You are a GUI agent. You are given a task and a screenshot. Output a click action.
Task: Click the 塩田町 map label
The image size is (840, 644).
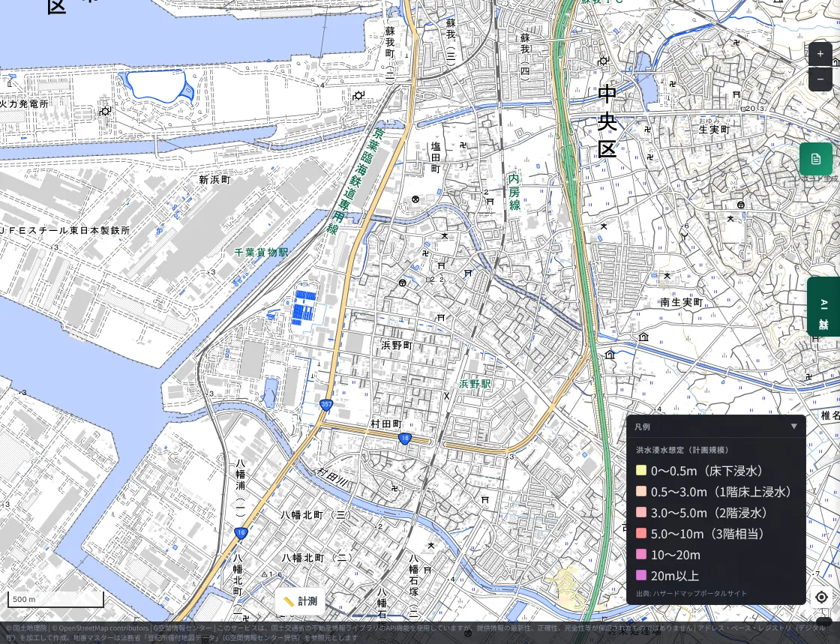[436, 158]
